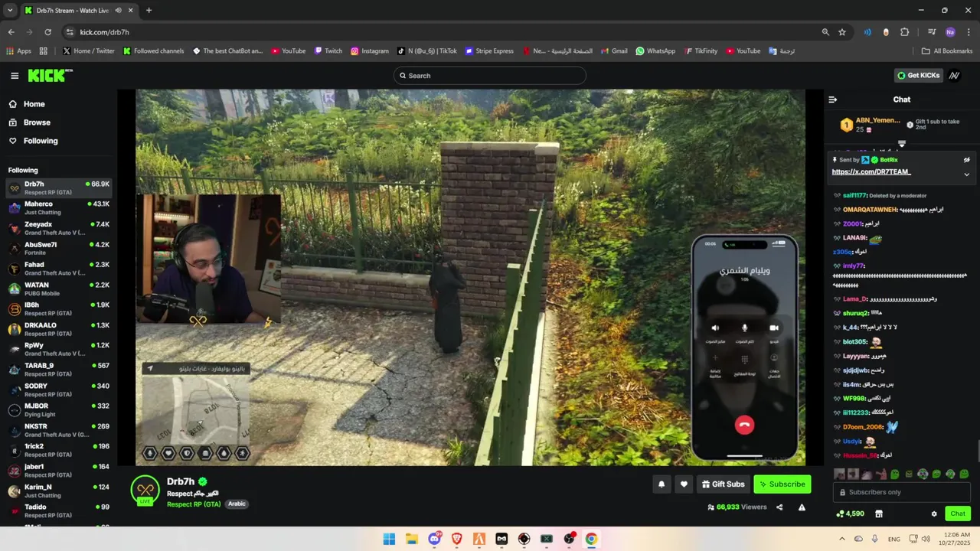Toggle the stream notification bell
Screen dimensions: 980x551
coord(661,484)
